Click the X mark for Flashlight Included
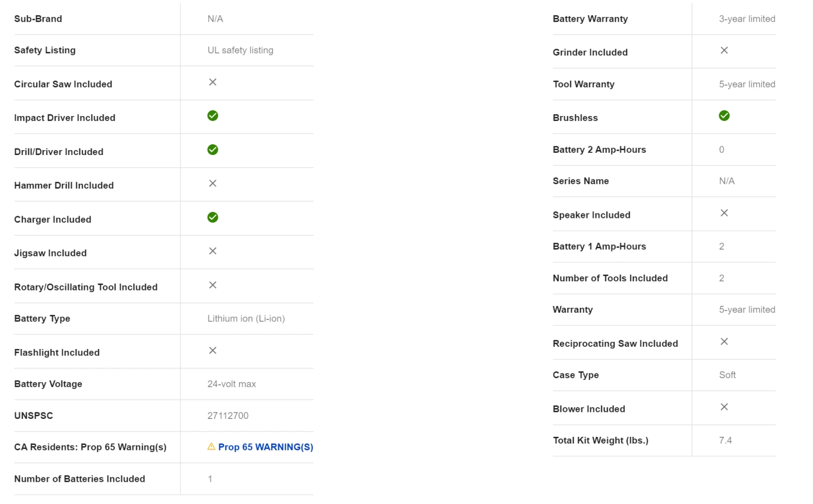Screen dimensions: 813x504 point(212,351)
